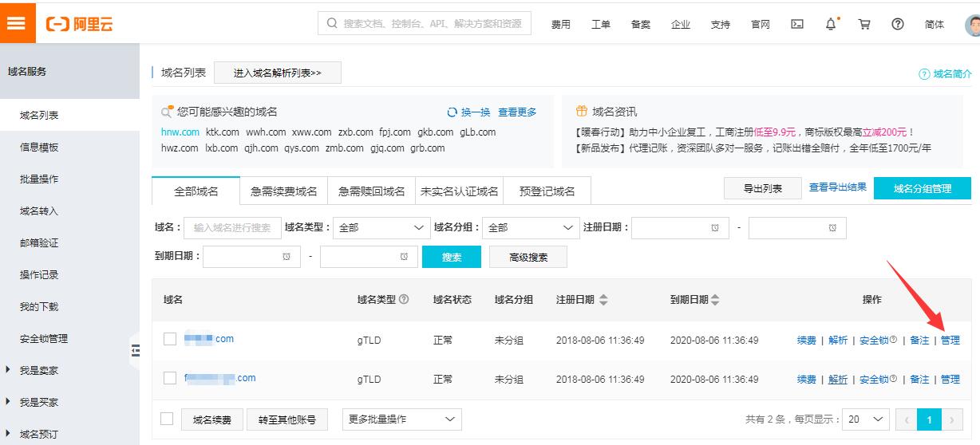Check the second domain row checkbox
980x445 pixels.
click(x=169, y=378)
